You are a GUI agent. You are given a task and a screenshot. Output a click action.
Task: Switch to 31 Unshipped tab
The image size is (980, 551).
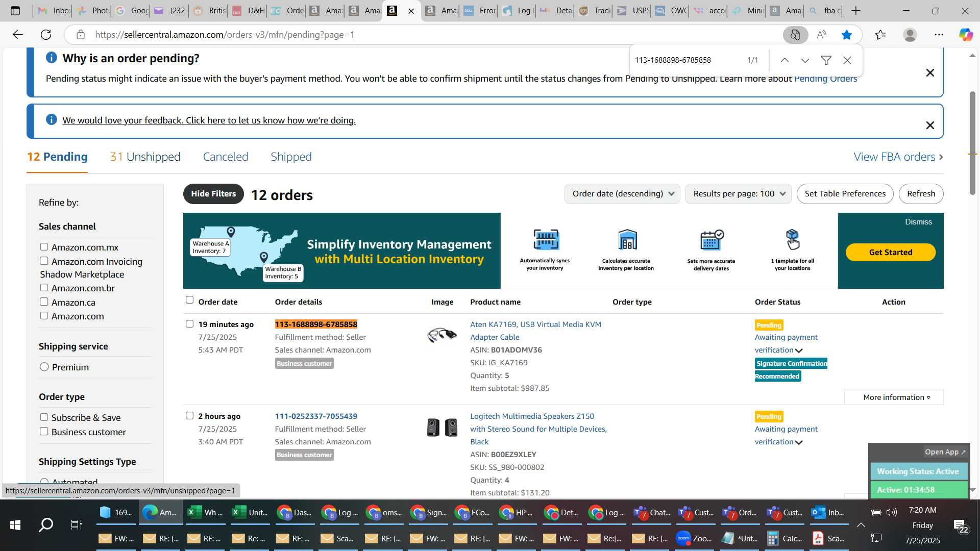click(x=145, y=157)
